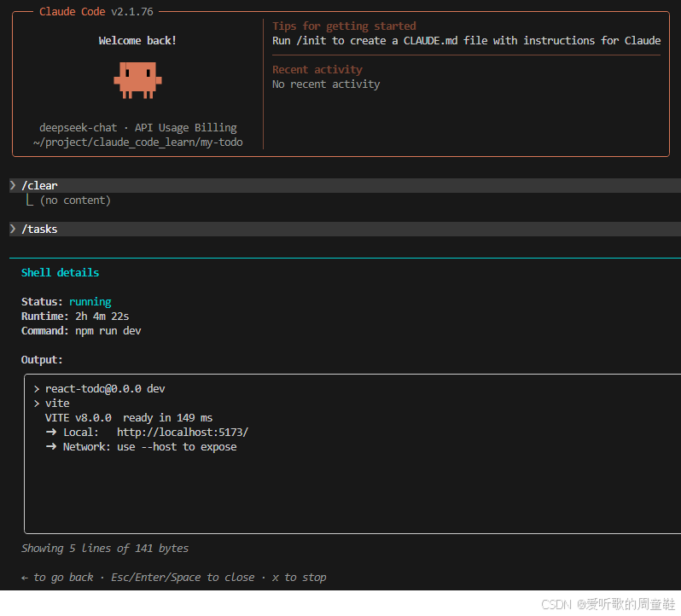The image size is (681, 616).
Task: Select the /tasks command text
Action: click(39, 230)
